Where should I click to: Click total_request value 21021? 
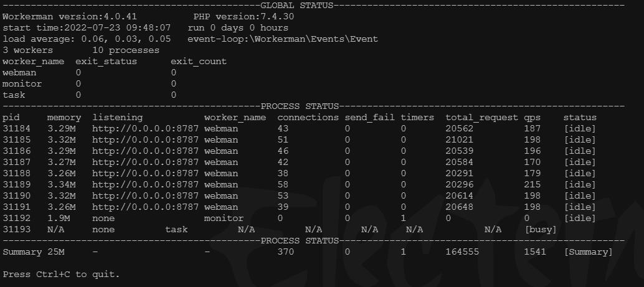460,139
